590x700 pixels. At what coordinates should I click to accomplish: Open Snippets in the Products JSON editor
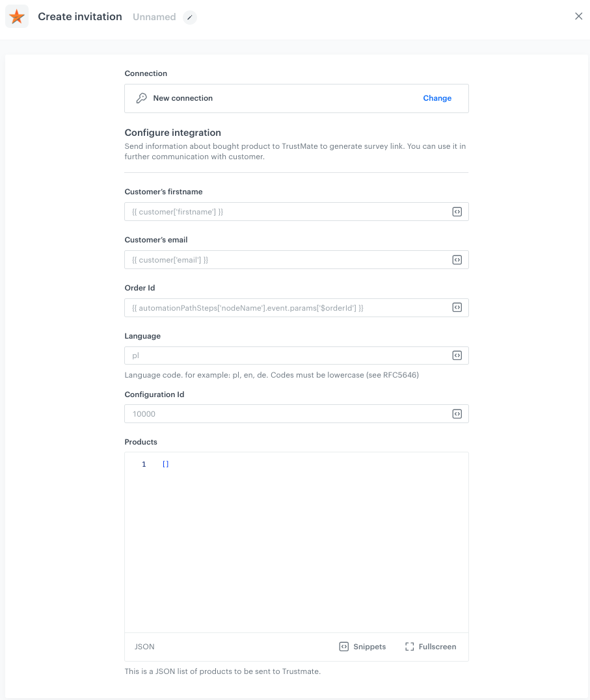pyautogui.click(x=362, y=646)
